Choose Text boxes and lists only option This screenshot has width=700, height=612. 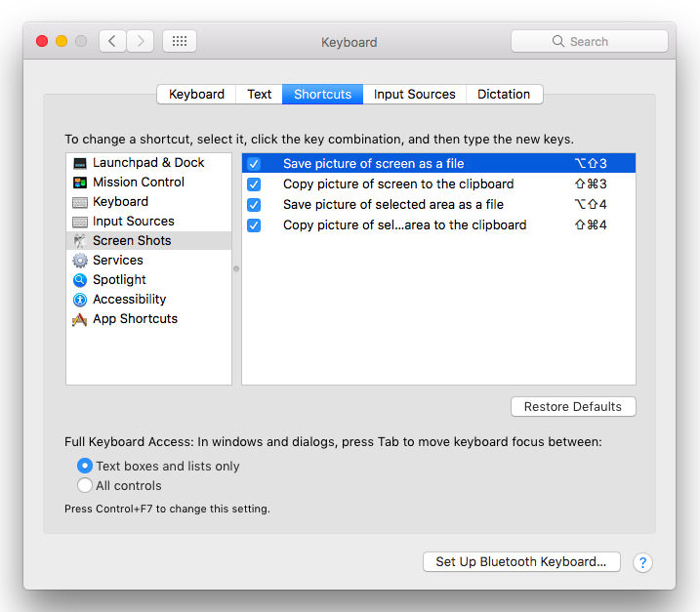(85, 467)
